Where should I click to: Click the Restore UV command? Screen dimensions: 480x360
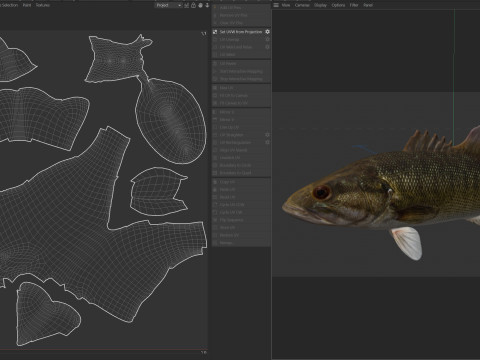[241, 235]
